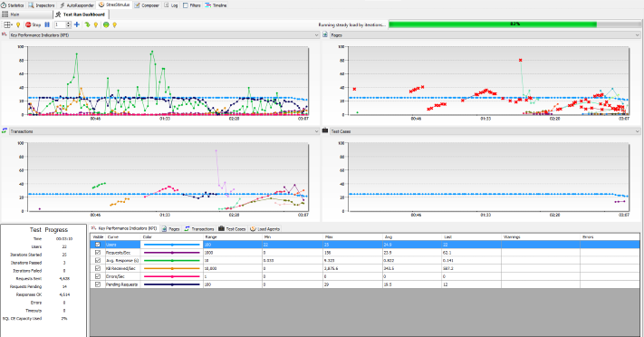Open the Load Agents grid tab
Image resolution: width=644 pixels, height=337 pixels.
[264, 228]
